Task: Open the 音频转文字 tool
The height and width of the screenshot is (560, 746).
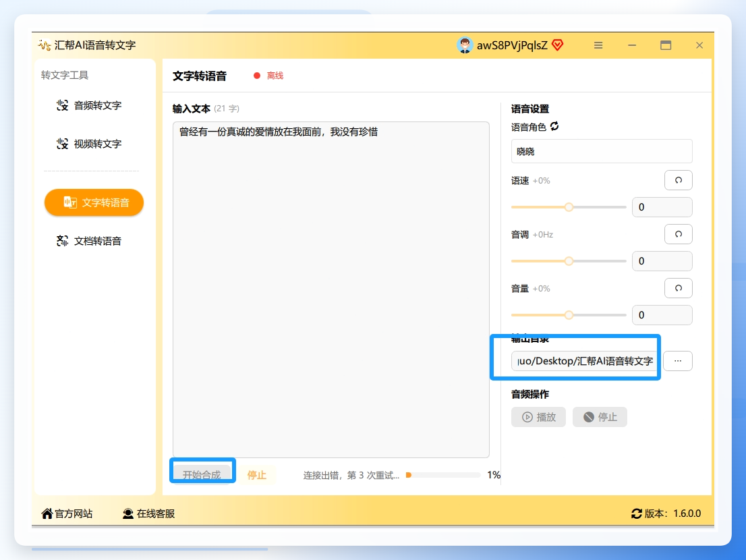Action: click(x=89, y=105)
